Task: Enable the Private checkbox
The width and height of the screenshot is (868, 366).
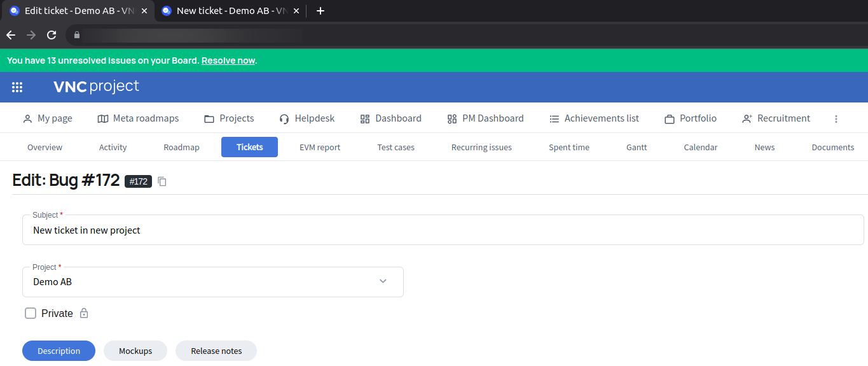Action: tap(31, 313)
